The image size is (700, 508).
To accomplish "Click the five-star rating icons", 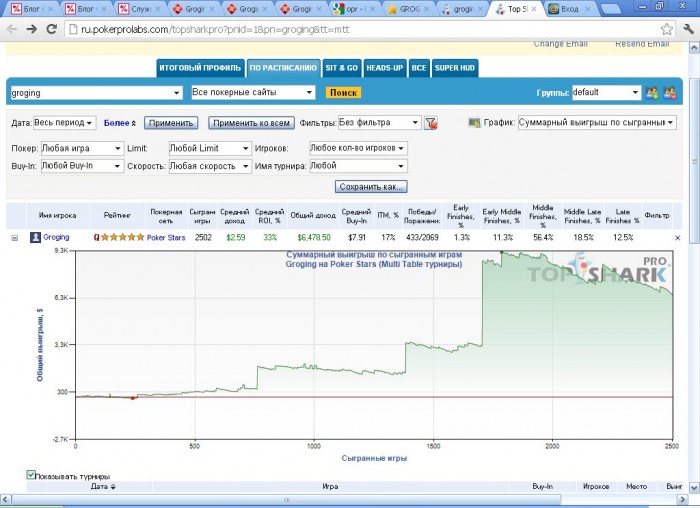I will (x=122, y=237).
